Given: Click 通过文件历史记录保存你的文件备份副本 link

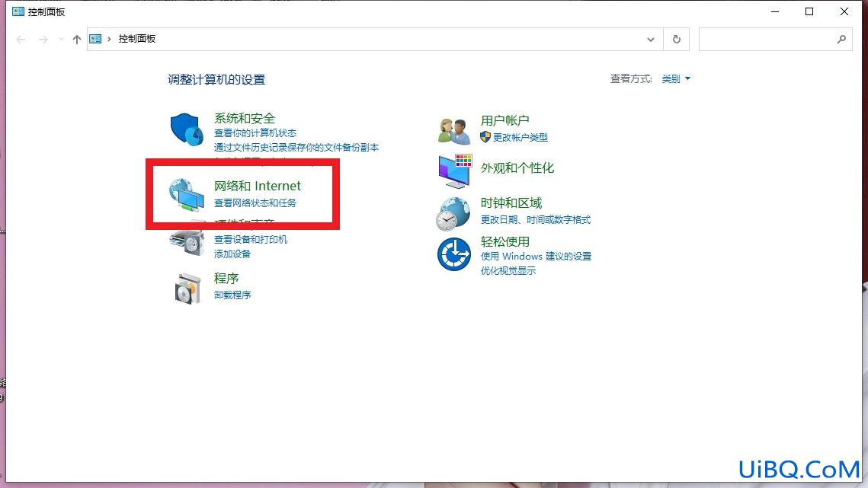Looking at the screenshot, I should [x=296, y=147].
